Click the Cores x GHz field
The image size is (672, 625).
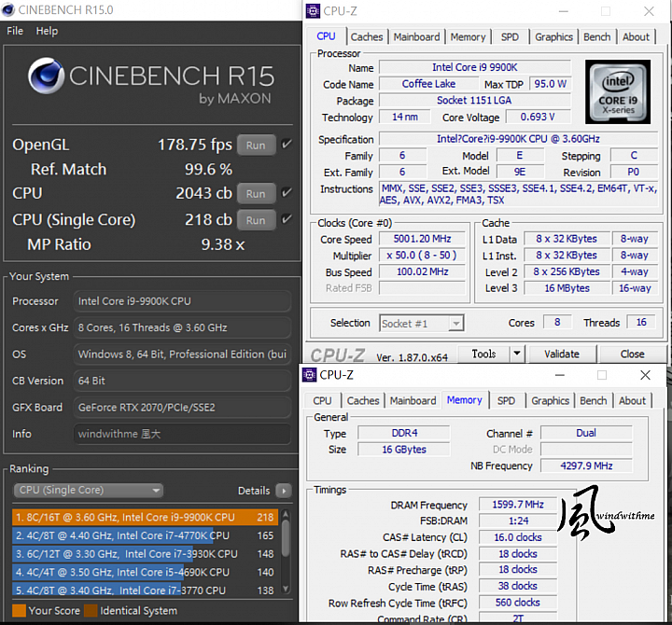[182, 327]
